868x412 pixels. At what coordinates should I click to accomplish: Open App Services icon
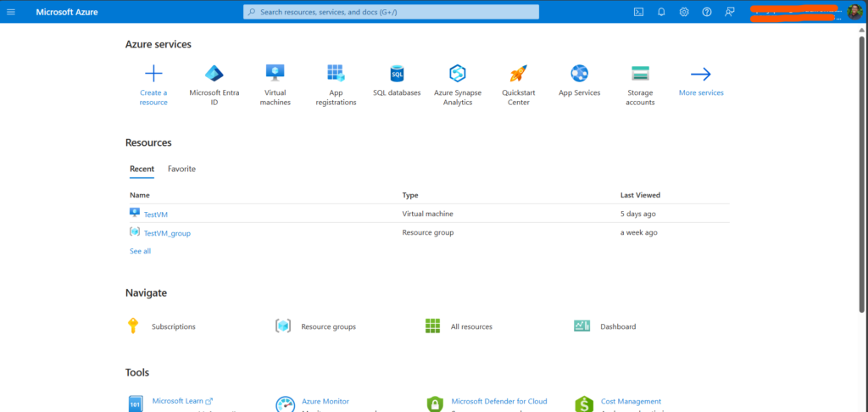580,73
